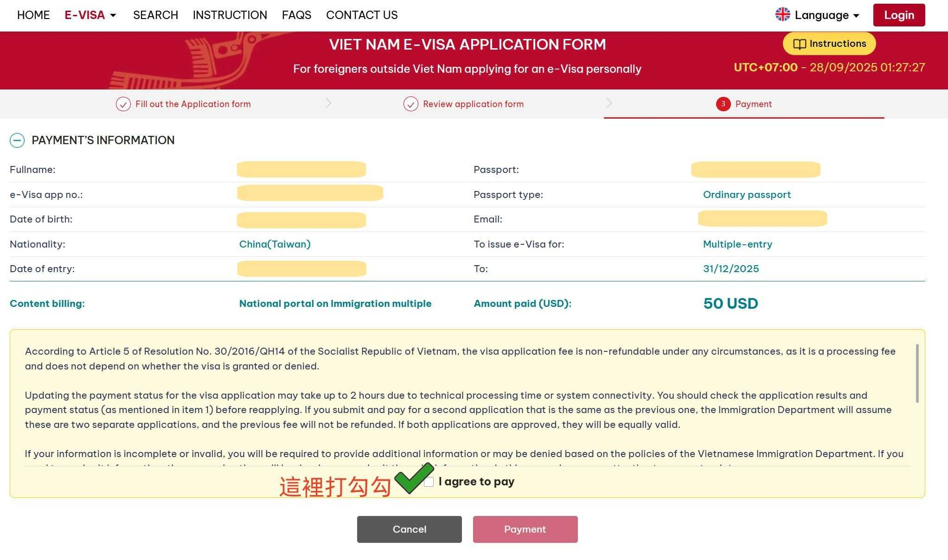Image resolution: width=948 pixels, height=560 pixels.
Task: Go to the HOME menu item
Action: tap(33, 15)
